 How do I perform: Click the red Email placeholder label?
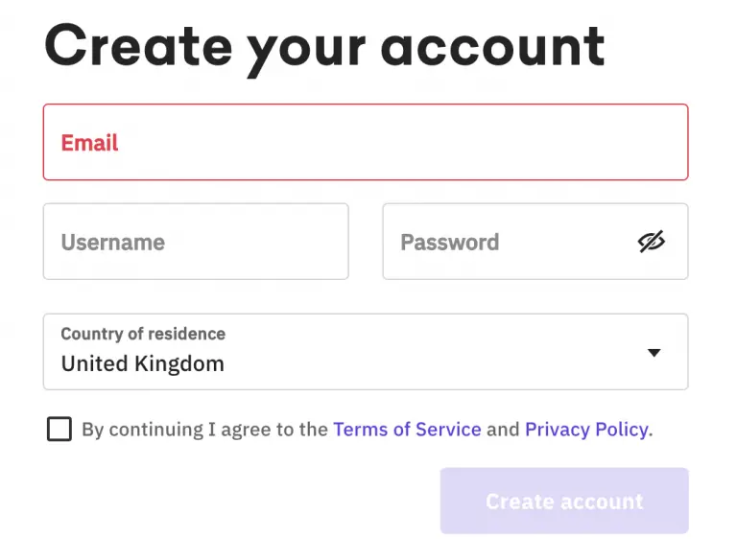click(89, 143)
